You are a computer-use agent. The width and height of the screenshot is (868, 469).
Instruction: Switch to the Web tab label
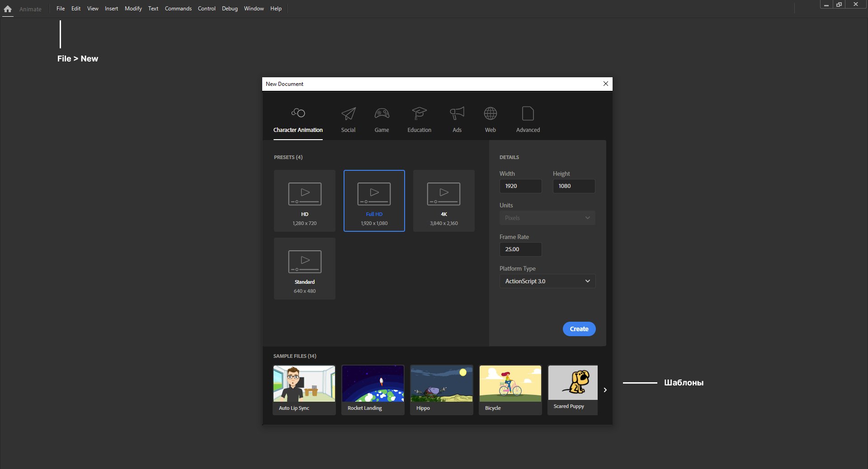pyautogui.click(x=491, y=130)
